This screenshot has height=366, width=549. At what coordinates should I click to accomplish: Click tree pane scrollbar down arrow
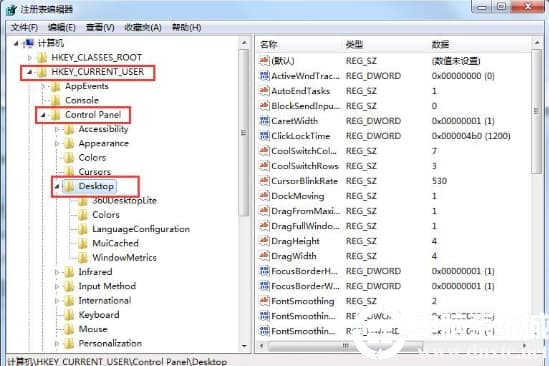[244, 346]
